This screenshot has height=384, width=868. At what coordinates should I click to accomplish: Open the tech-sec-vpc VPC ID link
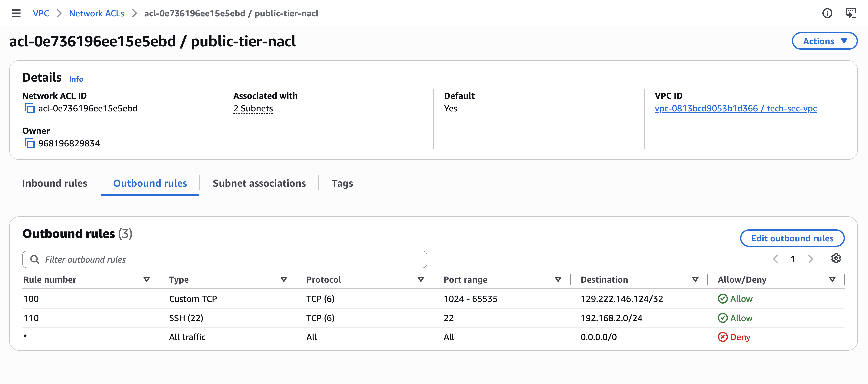click(x=736, y=109)
